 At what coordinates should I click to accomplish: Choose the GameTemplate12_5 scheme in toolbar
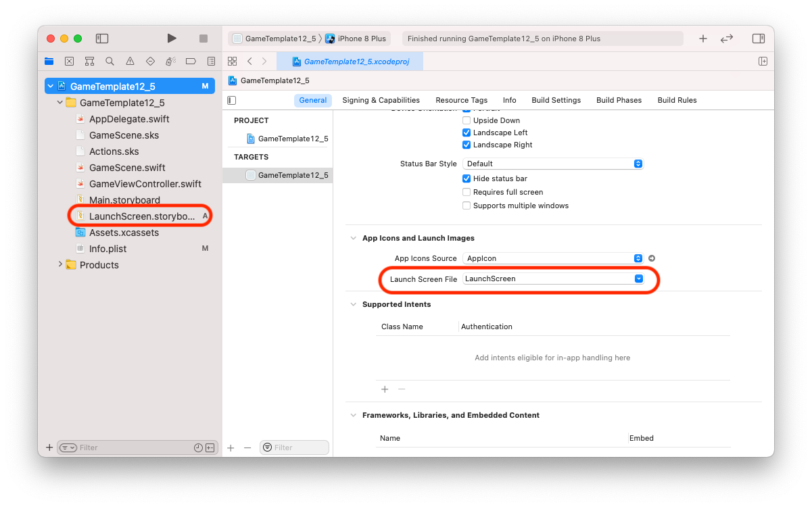tap(274, 39)
